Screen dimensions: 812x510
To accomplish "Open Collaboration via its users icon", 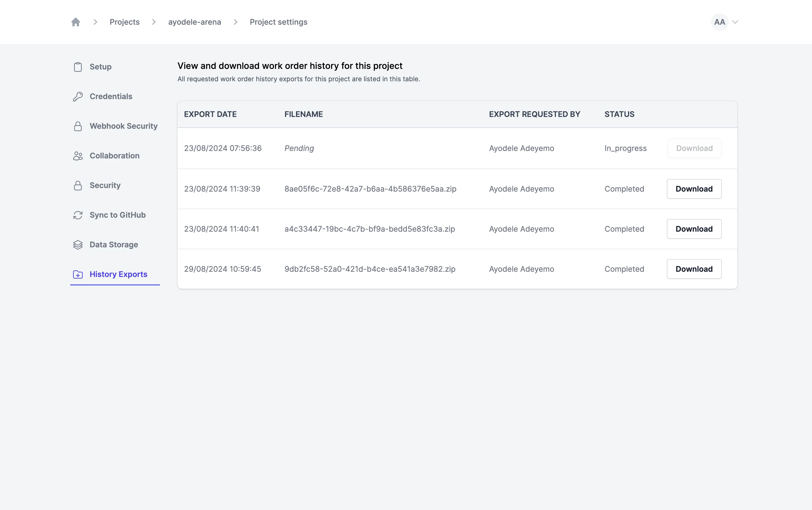I will 78,156.
